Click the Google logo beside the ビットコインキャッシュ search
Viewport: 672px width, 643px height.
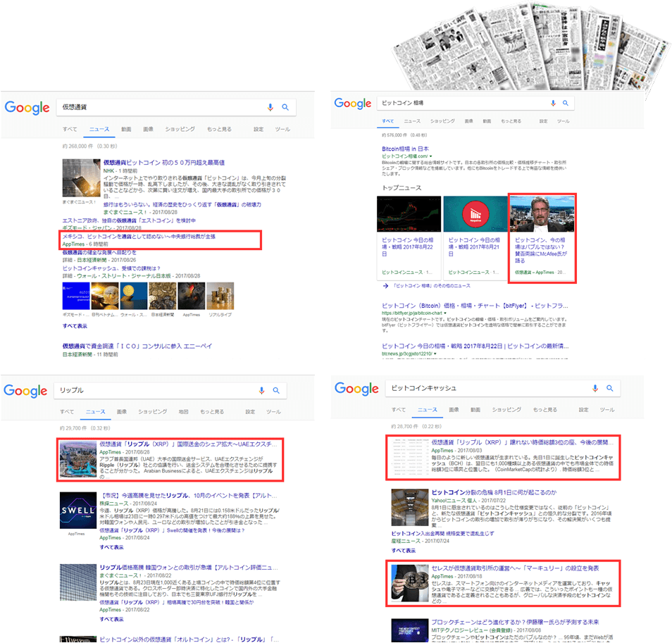tap(356, 389)
